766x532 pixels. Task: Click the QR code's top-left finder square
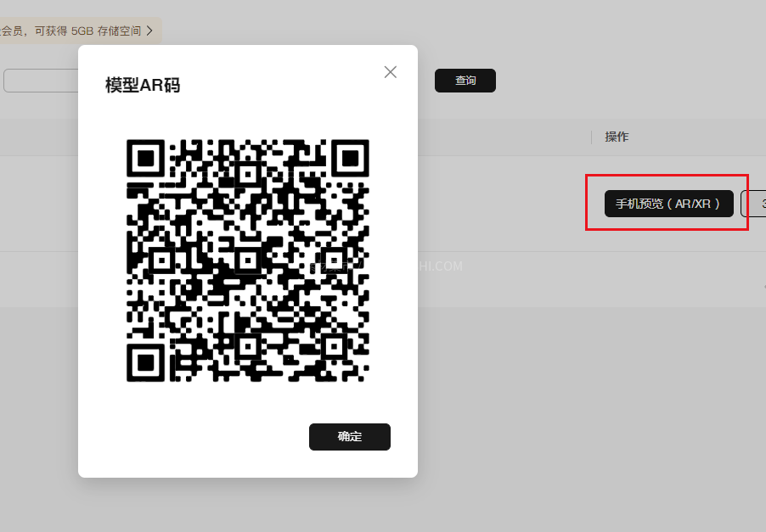(x=145, y=158)
